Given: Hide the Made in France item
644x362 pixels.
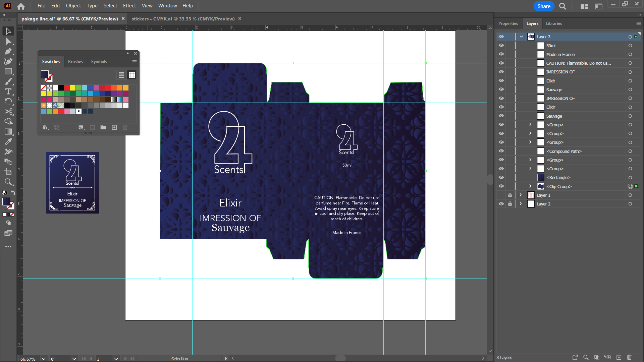Looking at the screenshot, I should point(501,54).
